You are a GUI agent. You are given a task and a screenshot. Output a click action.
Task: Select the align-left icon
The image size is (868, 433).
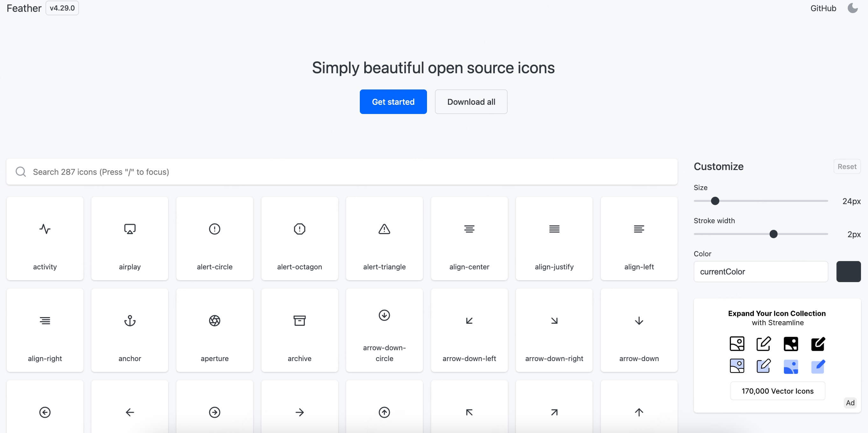(x=639, y=238)
